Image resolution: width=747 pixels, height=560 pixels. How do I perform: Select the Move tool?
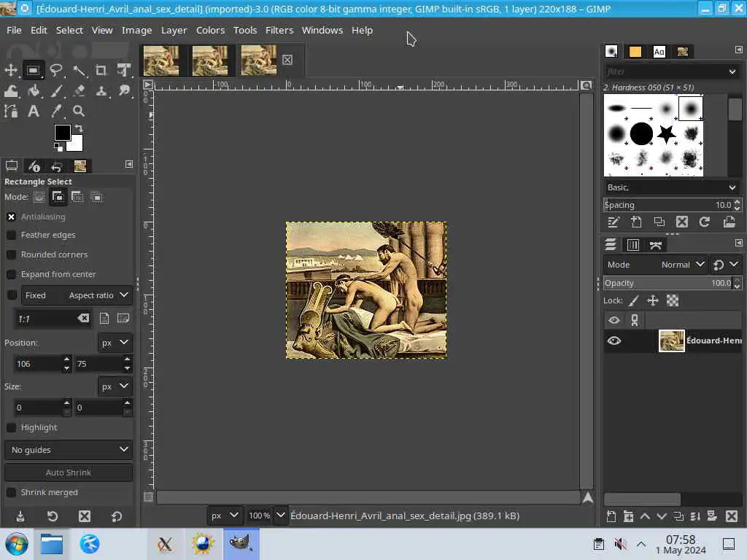coord(11,71)
